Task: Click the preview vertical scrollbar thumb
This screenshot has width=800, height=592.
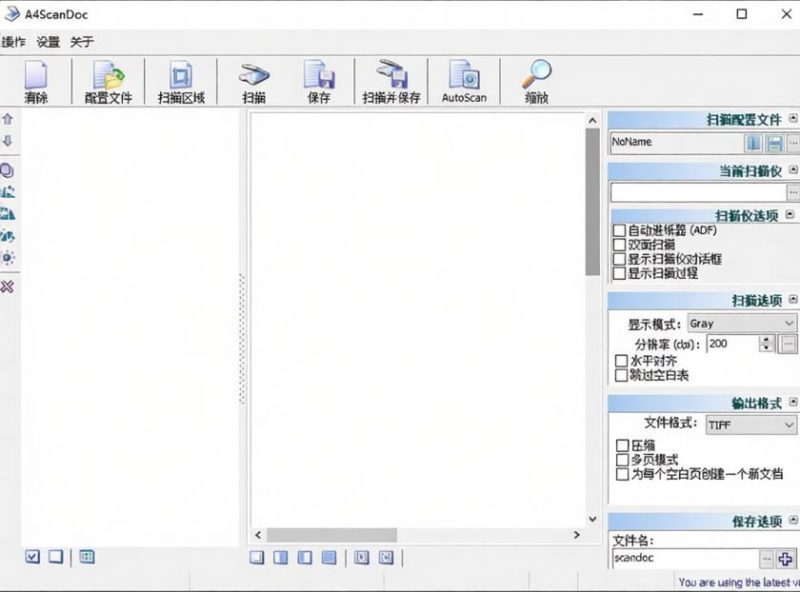Action: (592, 202)
